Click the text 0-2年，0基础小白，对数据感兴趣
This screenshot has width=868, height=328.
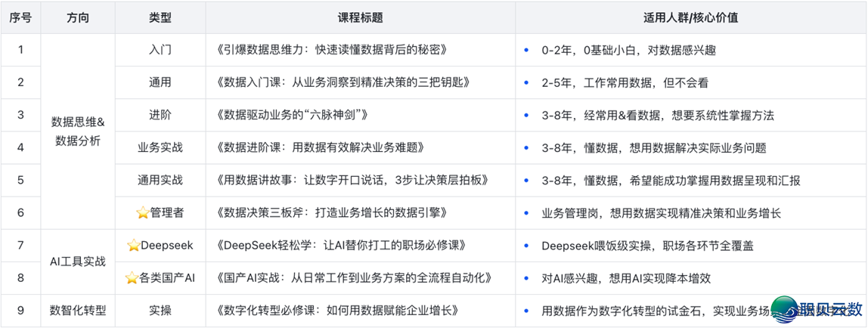tap(629, 50)
